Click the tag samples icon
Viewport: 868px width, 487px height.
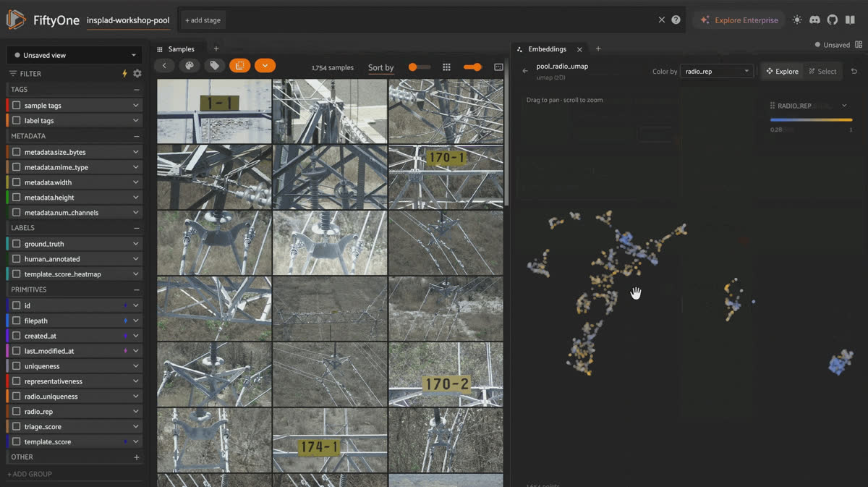coord(214,66)
